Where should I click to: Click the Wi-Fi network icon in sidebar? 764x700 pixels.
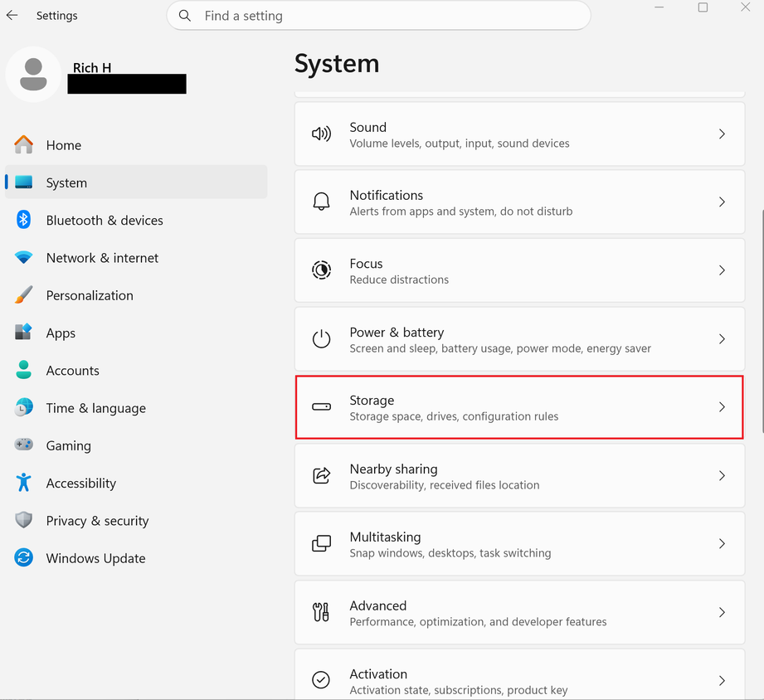point(23,257)
